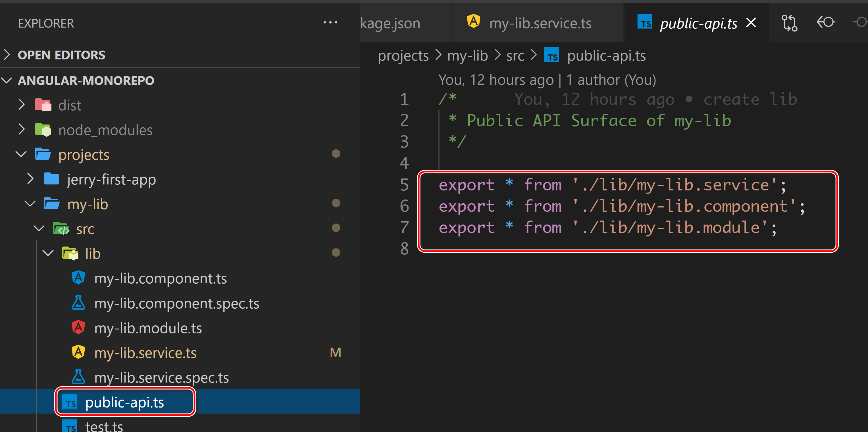This screenshot has width=868, height=432.
Task: Click Angular icon of my-lib.component.ts
Action: pos(78,278)
